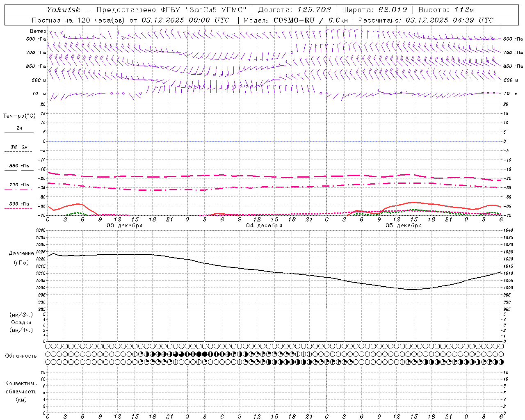Click the 'Широта: 62.019' value

click(x=375, y=10)
